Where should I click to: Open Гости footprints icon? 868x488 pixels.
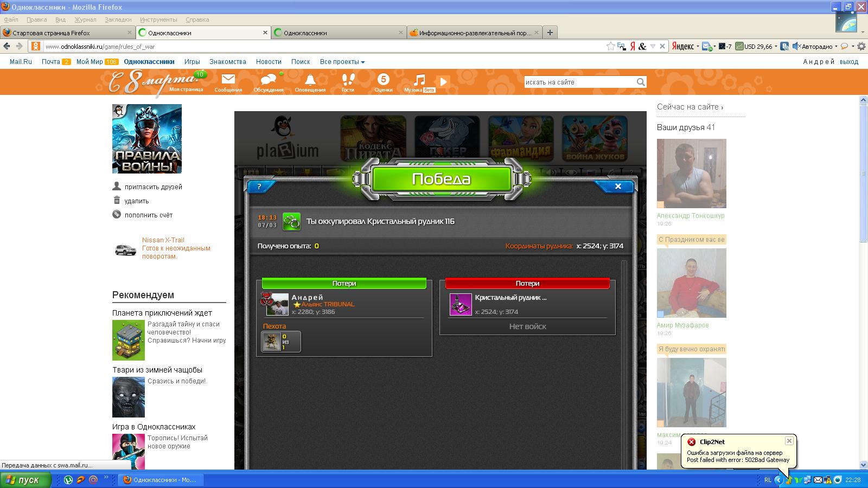348,80
